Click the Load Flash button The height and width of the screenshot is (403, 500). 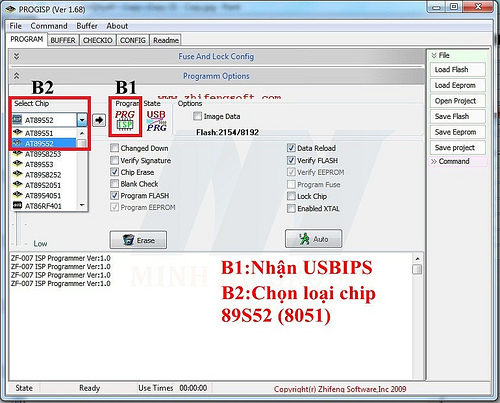[x=458, y=70]
